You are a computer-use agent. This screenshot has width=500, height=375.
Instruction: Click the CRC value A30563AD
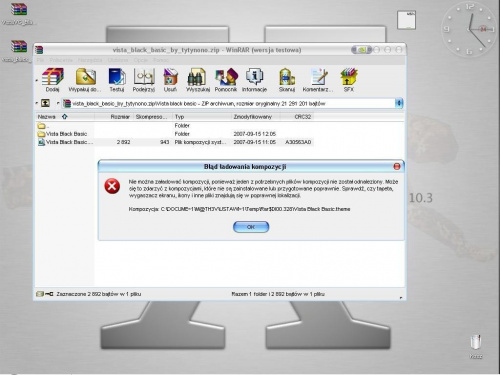click(298, 142)
